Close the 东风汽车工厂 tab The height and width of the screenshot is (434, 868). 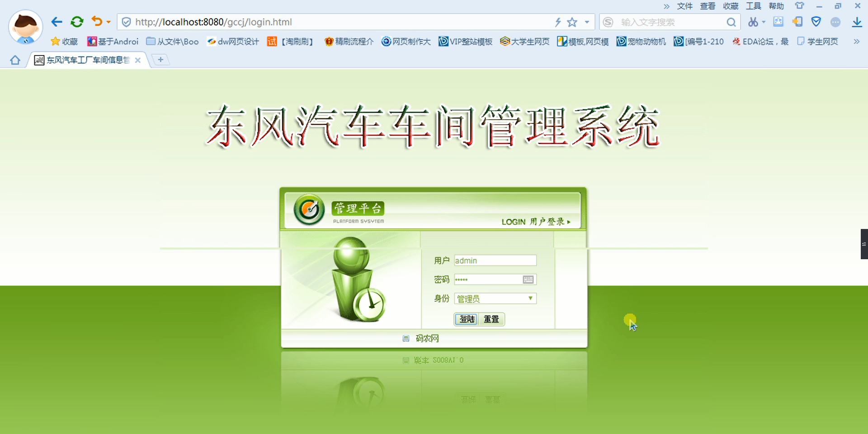[x=138, y=60]
